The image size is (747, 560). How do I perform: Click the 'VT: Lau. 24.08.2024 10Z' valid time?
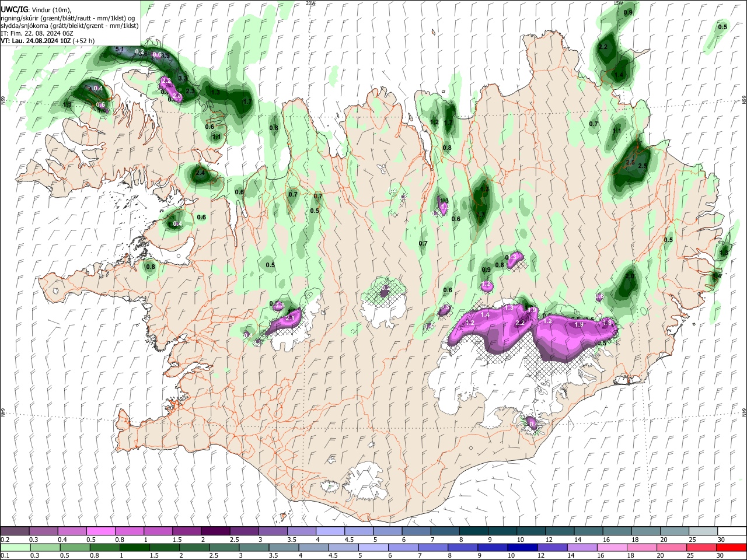coord(36,41)
